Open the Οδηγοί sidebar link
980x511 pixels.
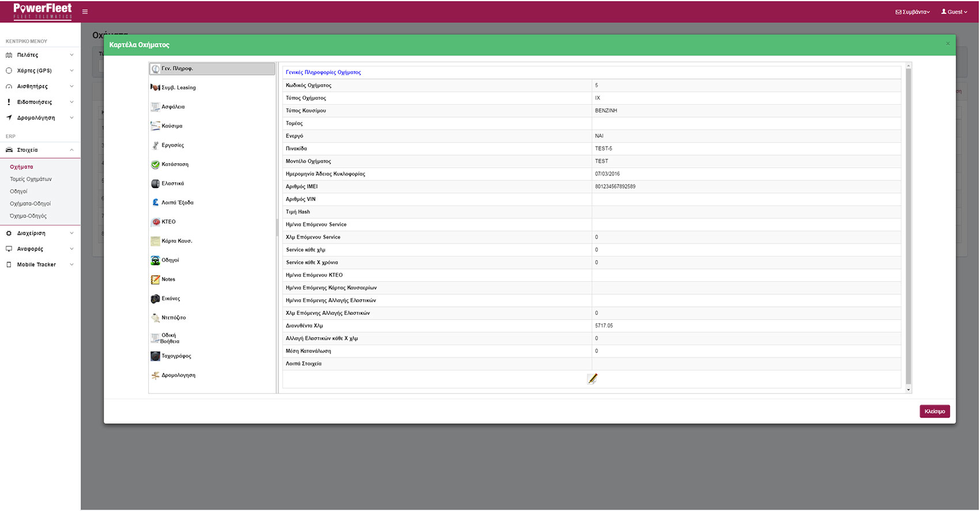pyautogui.click(x=18, y=191)
